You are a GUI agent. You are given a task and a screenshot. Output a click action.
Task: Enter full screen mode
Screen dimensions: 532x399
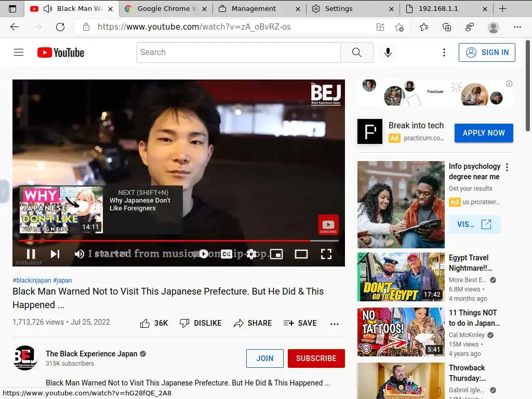326,254
